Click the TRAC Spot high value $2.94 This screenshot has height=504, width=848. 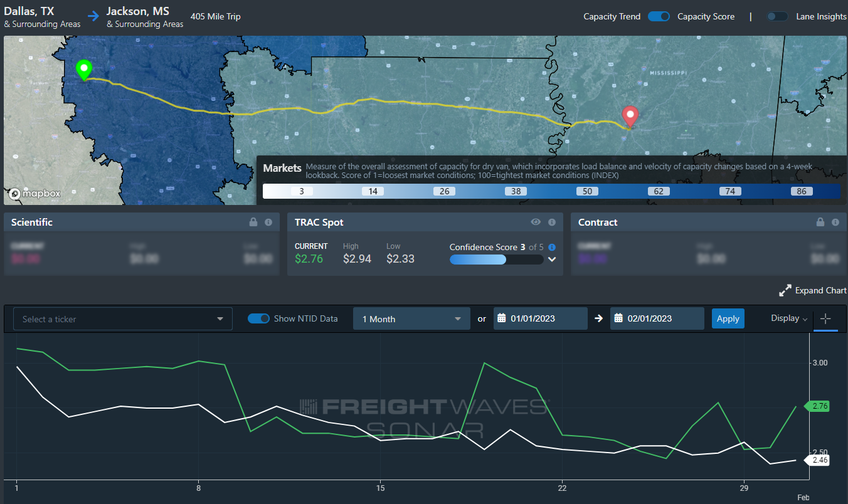pyautogui.click(x=357, y=258)
